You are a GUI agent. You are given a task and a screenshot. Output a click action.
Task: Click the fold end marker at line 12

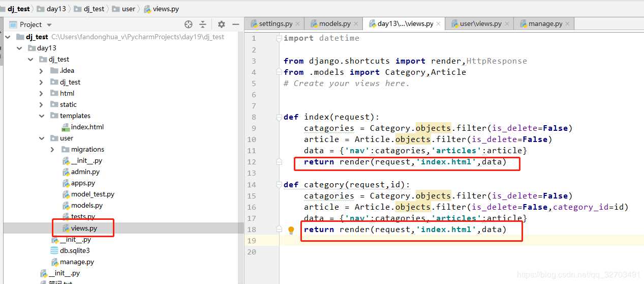(x=279, y=162)
